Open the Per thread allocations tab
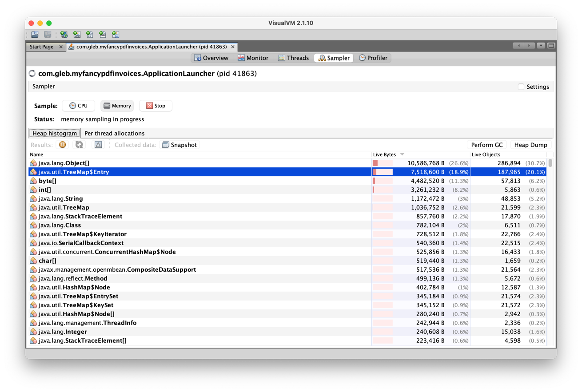Viewport: 582px width, 392px height. click(x=114, y=133)
